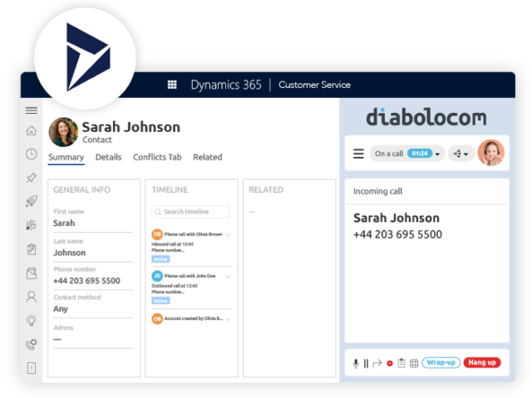Click the Incoming call header
This screenshot has height=398, width=532.
click(377, 192)
